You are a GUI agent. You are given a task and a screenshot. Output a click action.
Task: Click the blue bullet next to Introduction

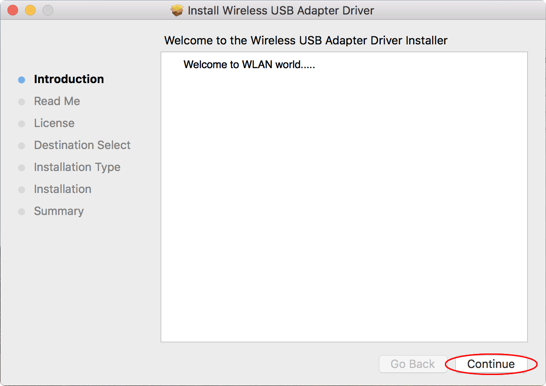[22, 80]
